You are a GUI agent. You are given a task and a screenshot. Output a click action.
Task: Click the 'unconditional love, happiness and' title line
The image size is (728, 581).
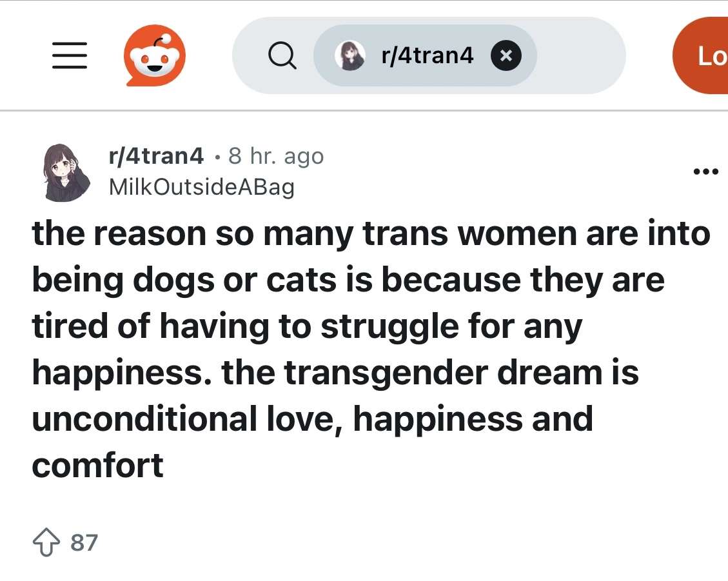pyautogui.click(x=312, y=419)
